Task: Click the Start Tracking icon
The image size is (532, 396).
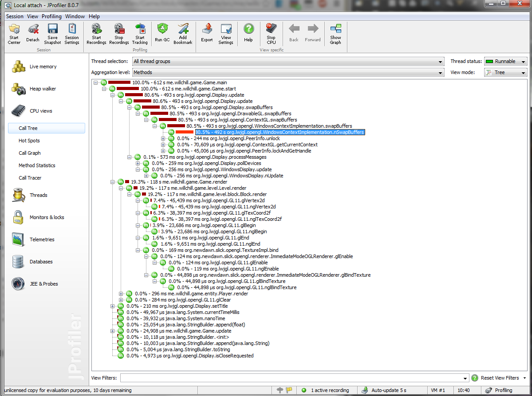Action: 140,34
